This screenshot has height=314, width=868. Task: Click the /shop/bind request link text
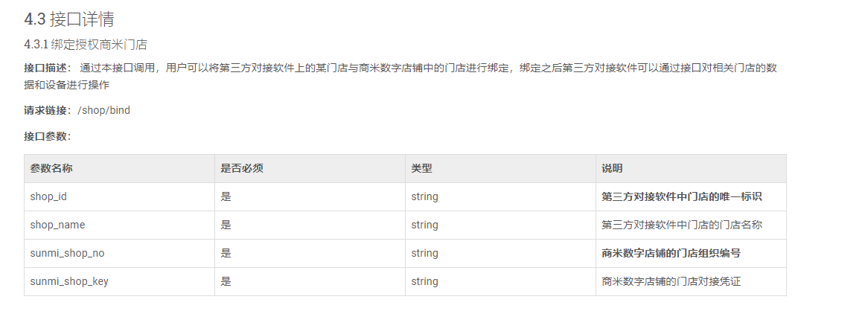(x=103, y=110)
